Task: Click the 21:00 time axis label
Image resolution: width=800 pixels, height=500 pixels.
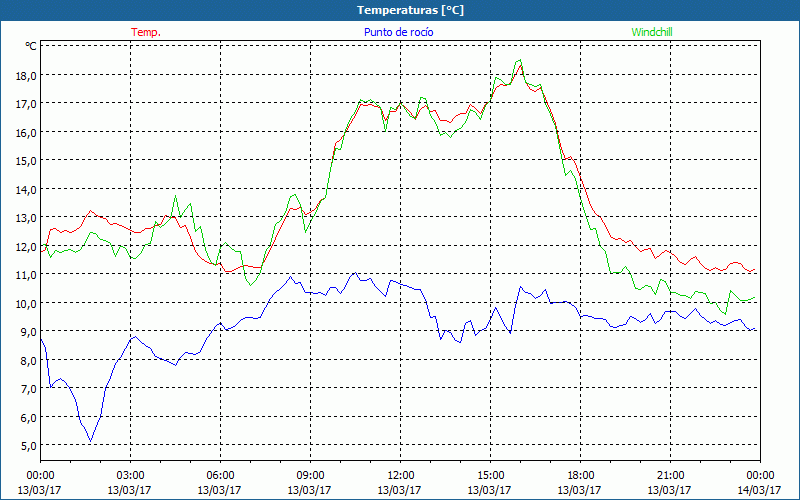Action: click(670, 476)
